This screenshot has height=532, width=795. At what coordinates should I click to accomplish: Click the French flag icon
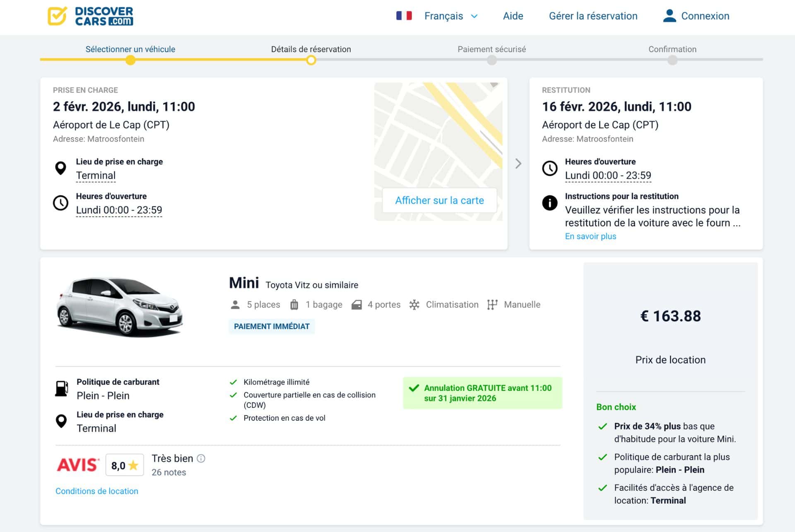coord(404,16)
